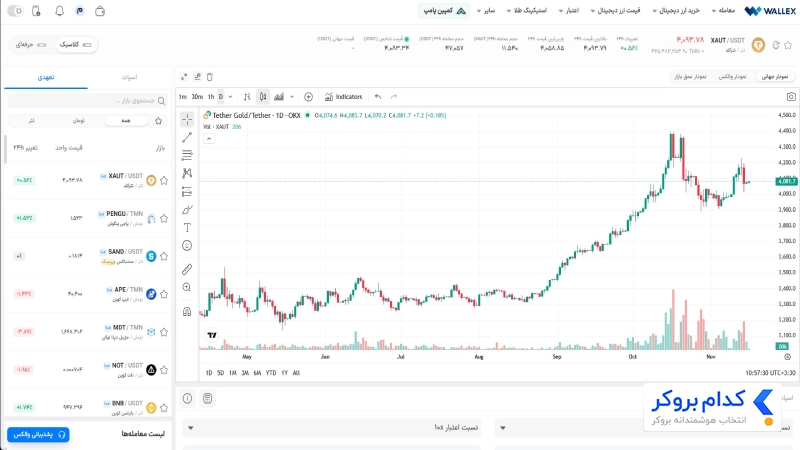Star the PENGU/TMN row

164,218
